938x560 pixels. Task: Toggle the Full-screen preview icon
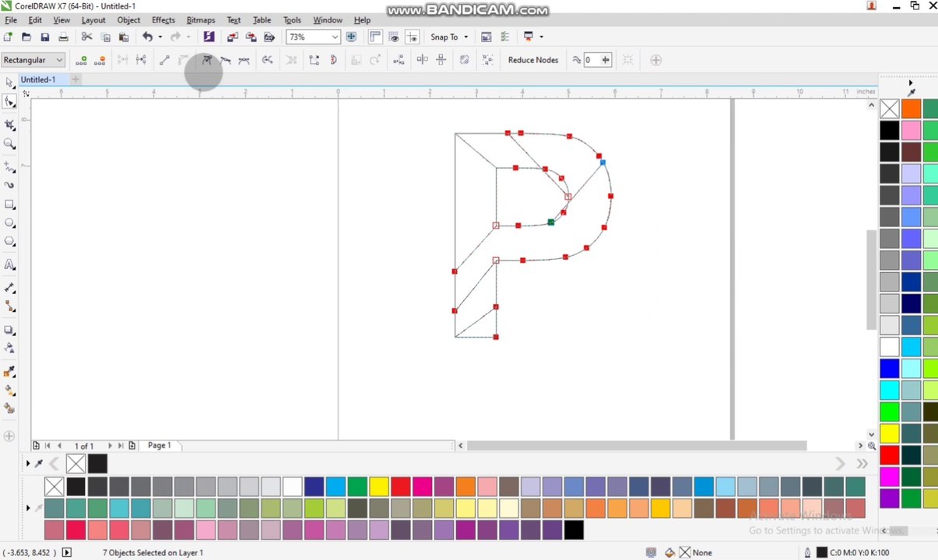point(352,37)
